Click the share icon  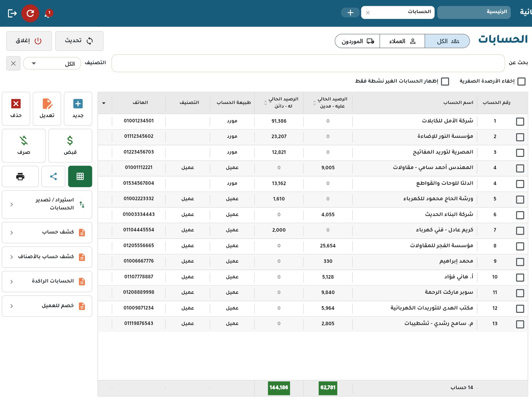54,176
